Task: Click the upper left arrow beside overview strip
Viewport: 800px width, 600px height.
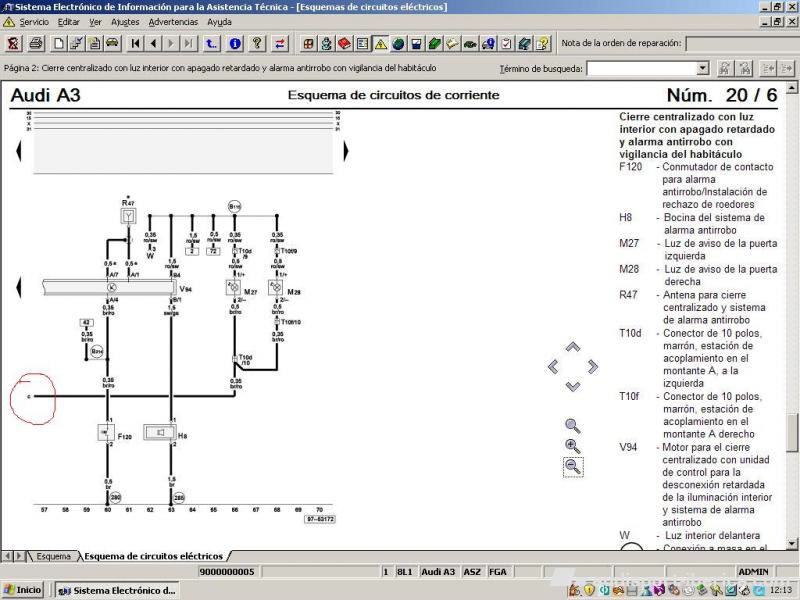Action: tap(19, 151)
